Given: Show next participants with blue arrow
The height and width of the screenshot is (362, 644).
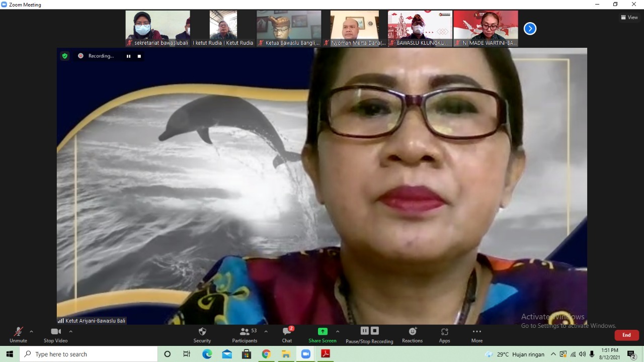Looking at the screenshot, I should click(x=530, y=29).
